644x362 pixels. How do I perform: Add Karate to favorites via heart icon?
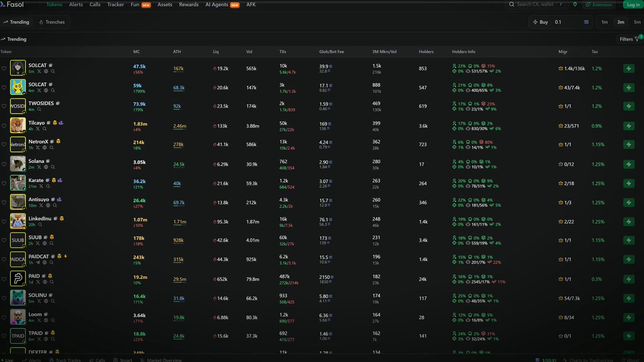(4, 183)
